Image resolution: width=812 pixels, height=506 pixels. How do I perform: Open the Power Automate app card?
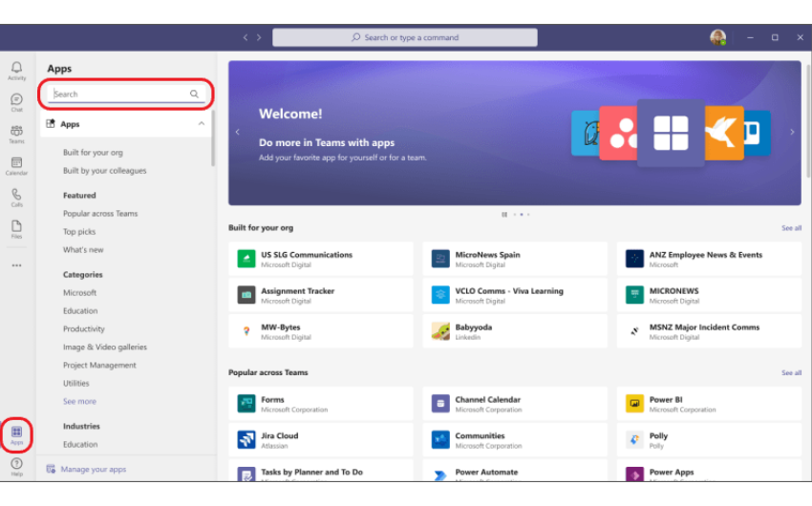coord(515,472)
